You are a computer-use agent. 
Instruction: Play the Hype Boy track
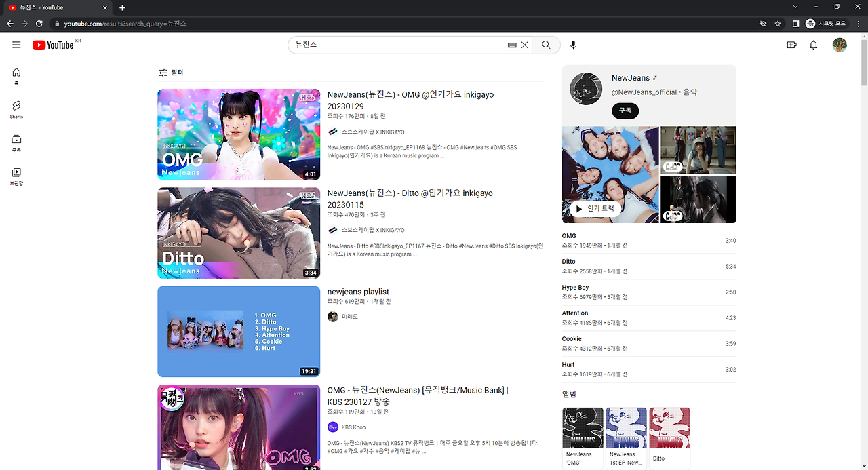(649, 292)
